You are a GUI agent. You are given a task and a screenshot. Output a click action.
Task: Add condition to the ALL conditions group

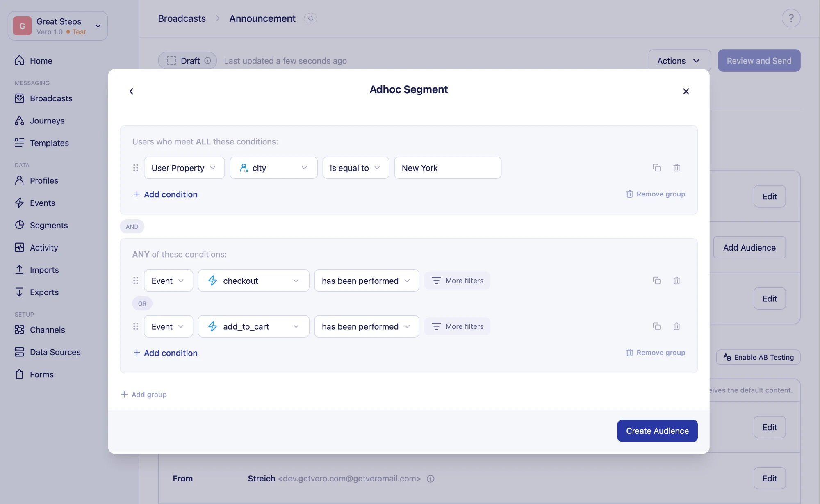tap(165, 194)
